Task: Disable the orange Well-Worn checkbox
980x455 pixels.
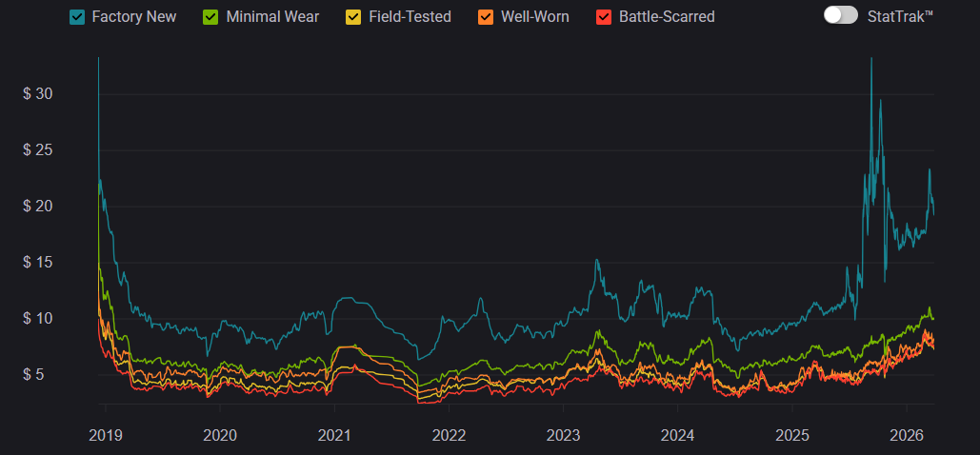Action: click(485, 17)
